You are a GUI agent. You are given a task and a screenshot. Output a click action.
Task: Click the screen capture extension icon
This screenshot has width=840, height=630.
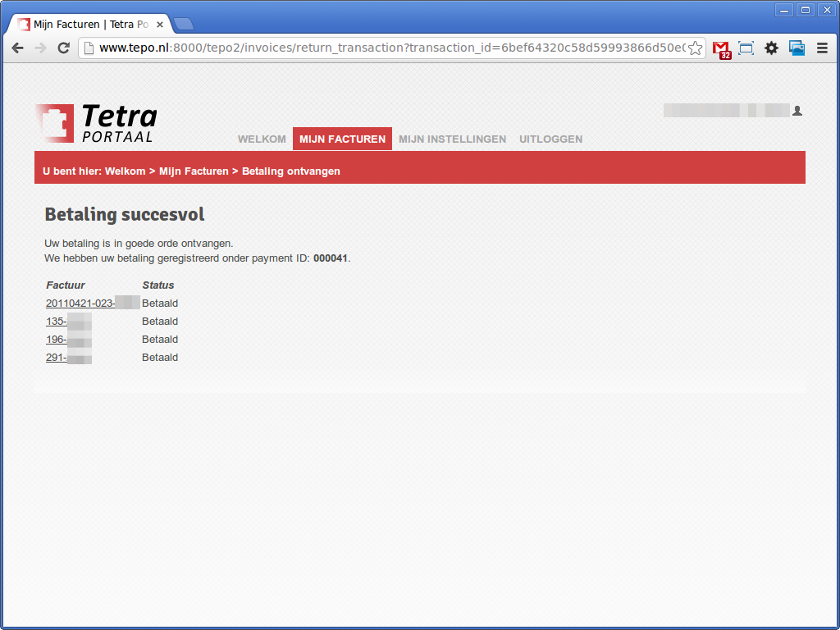point(746,48)
